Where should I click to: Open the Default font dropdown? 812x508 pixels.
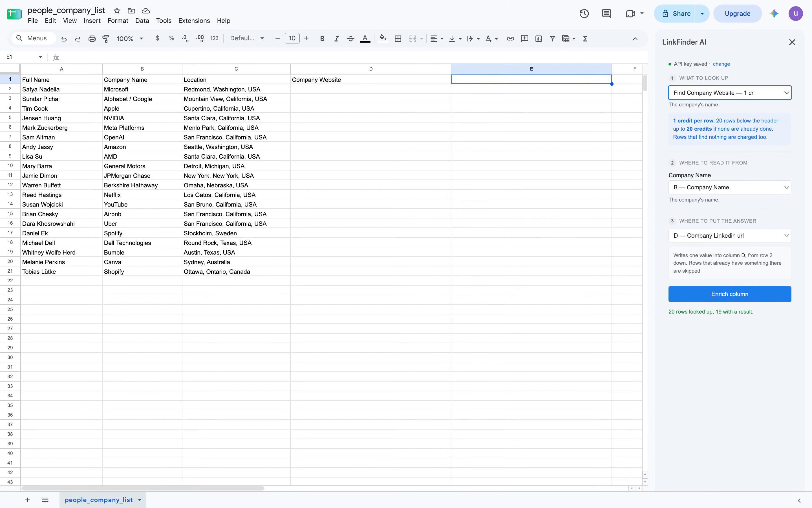pos(247,38)
